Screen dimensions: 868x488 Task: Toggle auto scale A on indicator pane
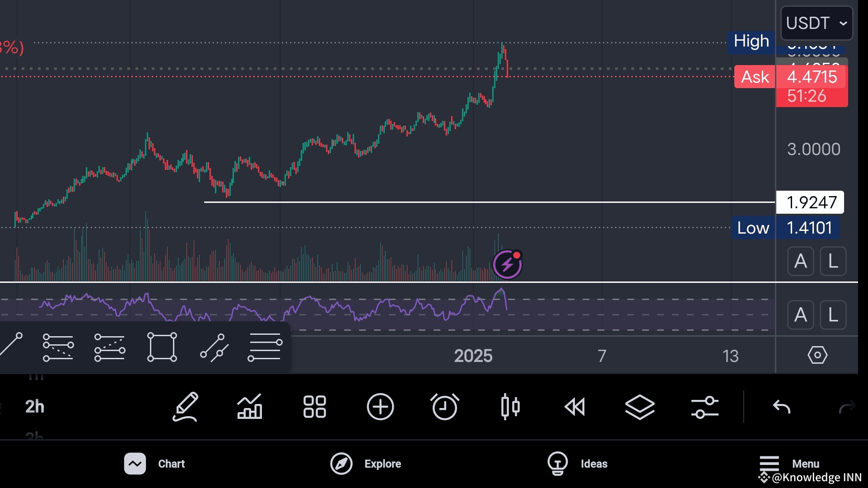point(800,315)
